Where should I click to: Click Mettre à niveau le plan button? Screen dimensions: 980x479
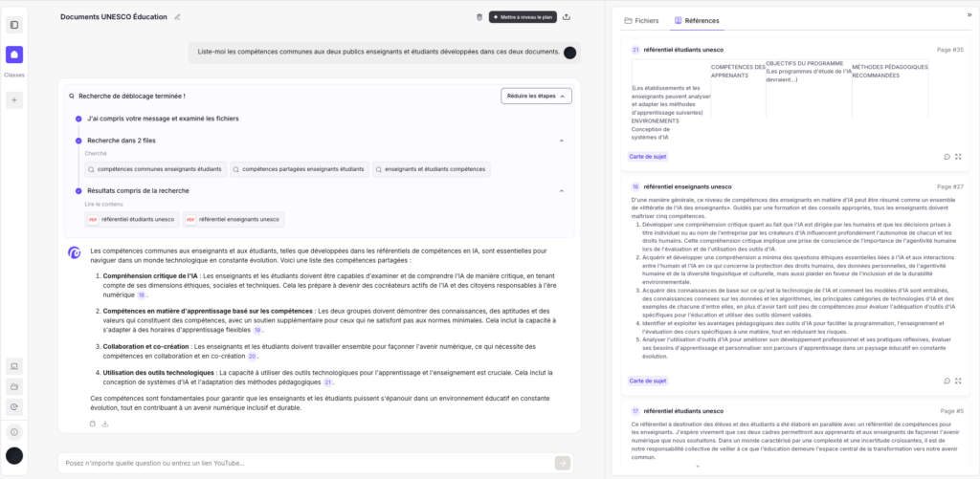pyautogui.click(x=523, y=17)
